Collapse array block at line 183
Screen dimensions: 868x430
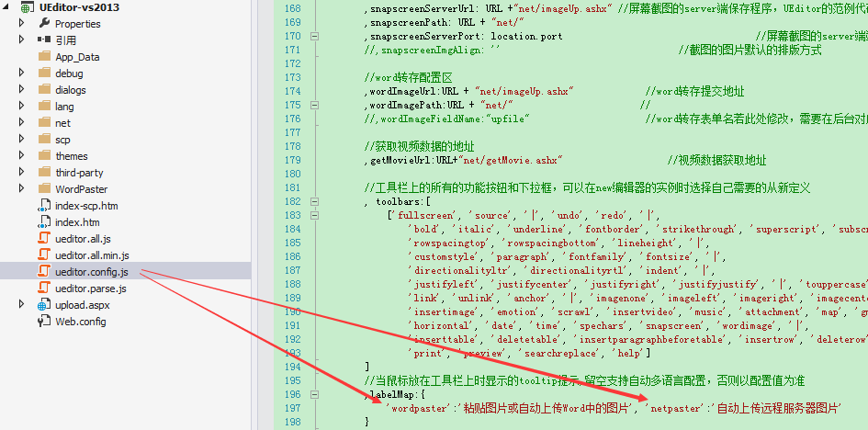tap(314, 215)
